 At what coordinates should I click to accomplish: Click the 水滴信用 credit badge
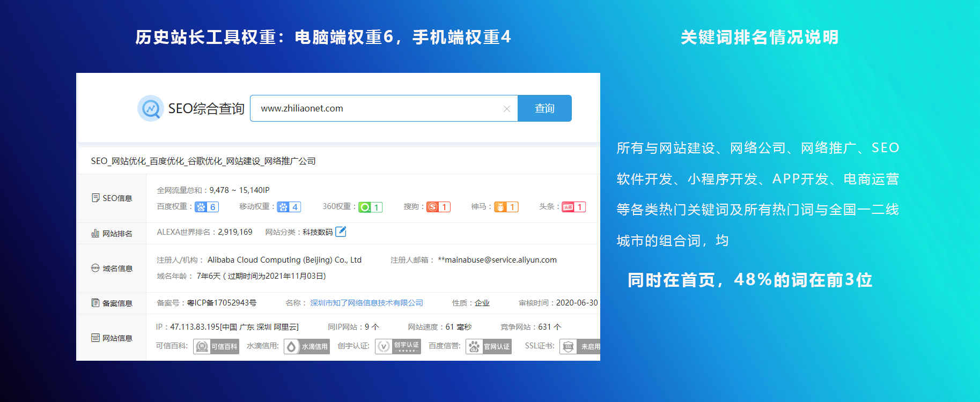coord(307,347)
